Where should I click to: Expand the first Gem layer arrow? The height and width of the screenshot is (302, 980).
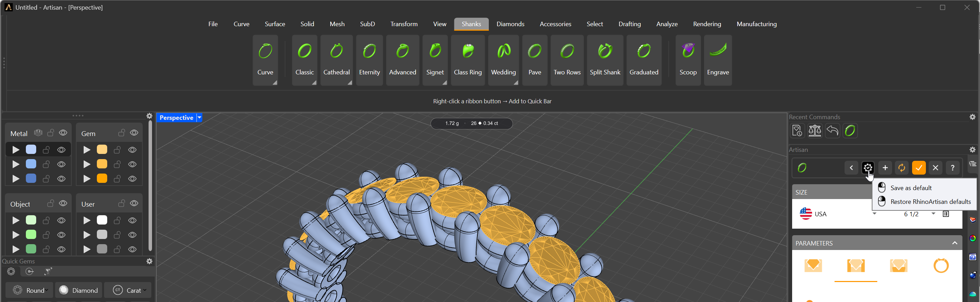[x=87, y=150]
